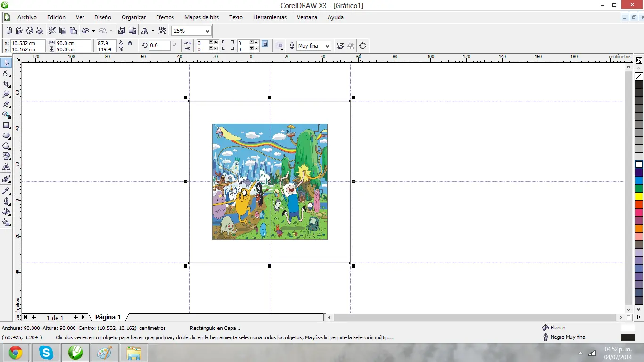Pick the Text tool

6,167
